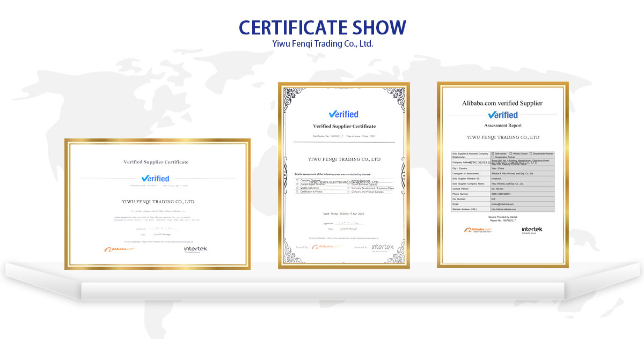Click the Alibaba.com logo on the Assessment Report

(477, 230)
